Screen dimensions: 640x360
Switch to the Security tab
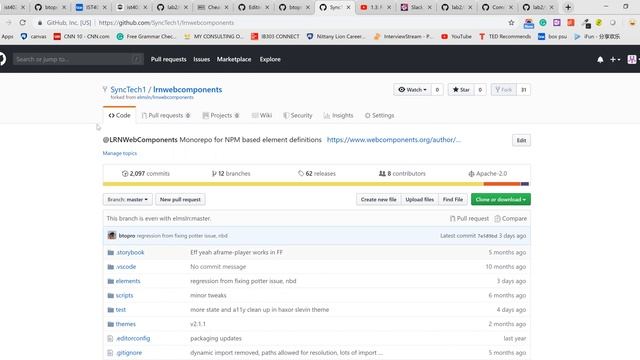click(x=298, y=116)
